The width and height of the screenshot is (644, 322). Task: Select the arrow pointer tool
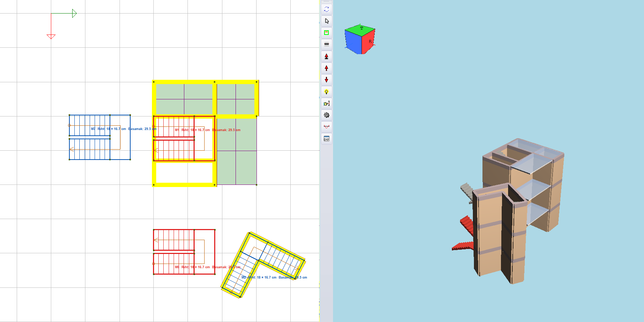(x=326, y=21)
